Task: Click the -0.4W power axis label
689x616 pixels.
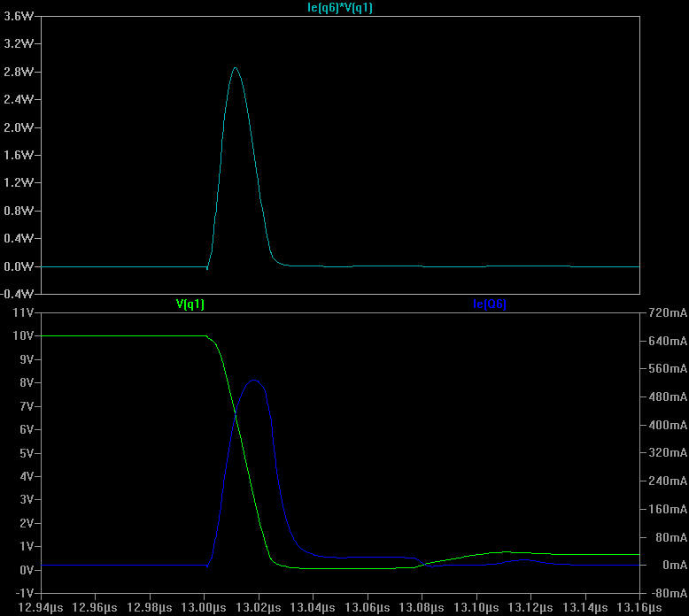Action: click(x=17, y=294)
